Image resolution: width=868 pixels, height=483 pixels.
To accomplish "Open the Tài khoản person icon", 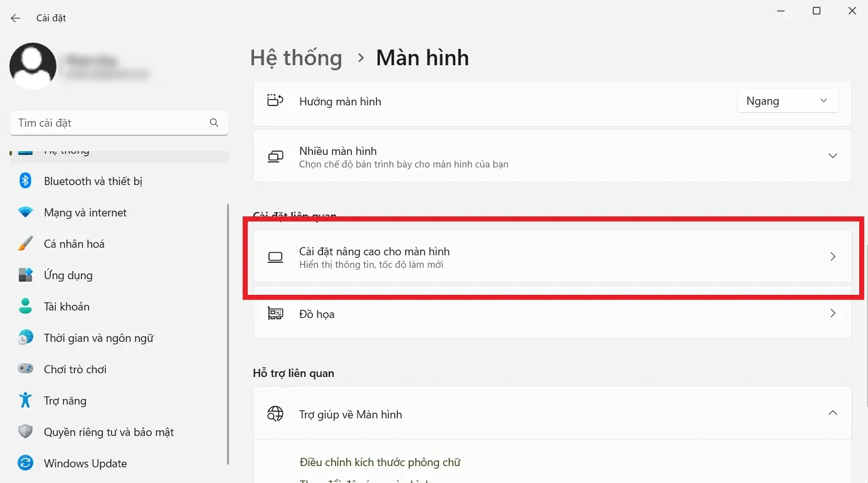I will (x=25, y=307).
